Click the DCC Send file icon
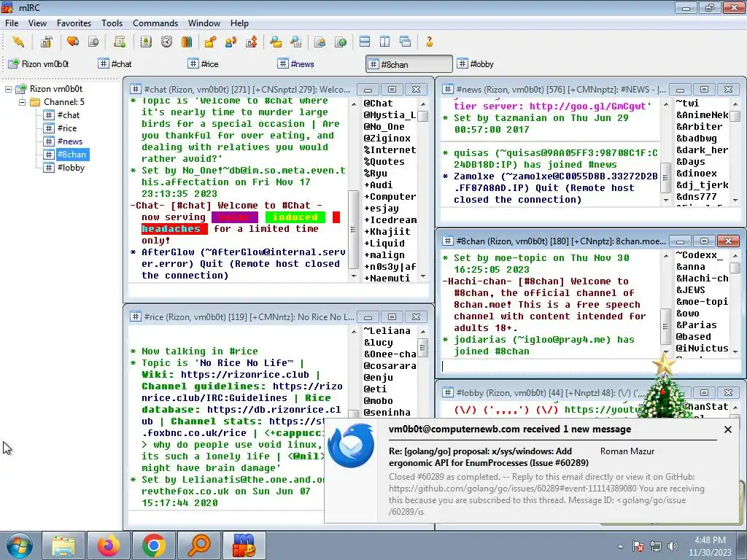This screenshot has width=747, height=560. [210, 42]
